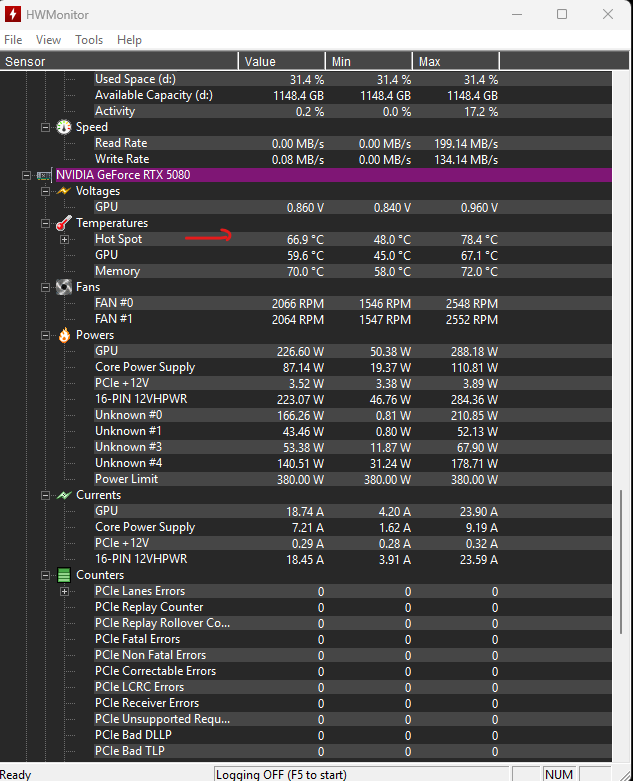The height and width of the screenshot is (781, 633).
Task: Select the PCIe Bad DLLP row
Action: click(x=353, y=735)
